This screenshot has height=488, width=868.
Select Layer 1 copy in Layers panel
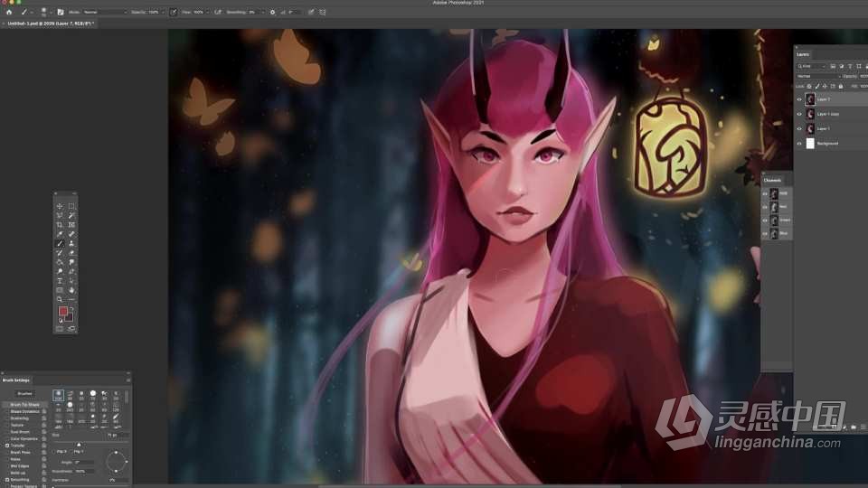(x=831, y=114)
